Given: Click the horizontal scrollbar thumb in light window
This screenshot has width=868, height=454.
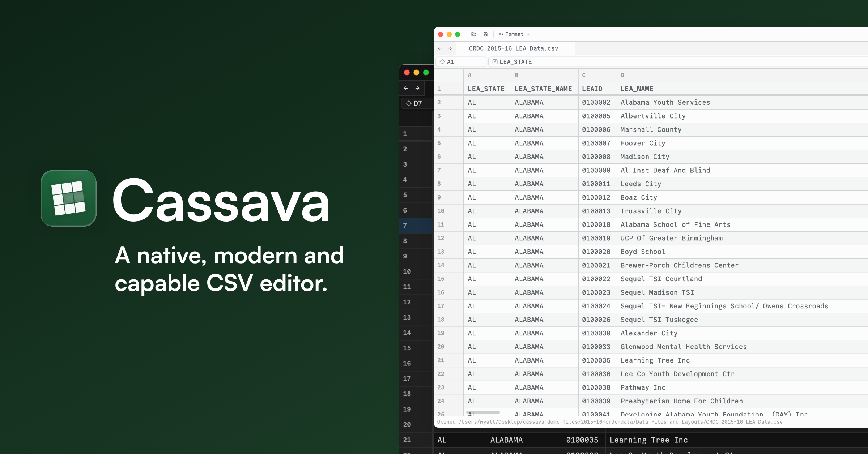Looking at the screenshot, I should click(483, 412).
